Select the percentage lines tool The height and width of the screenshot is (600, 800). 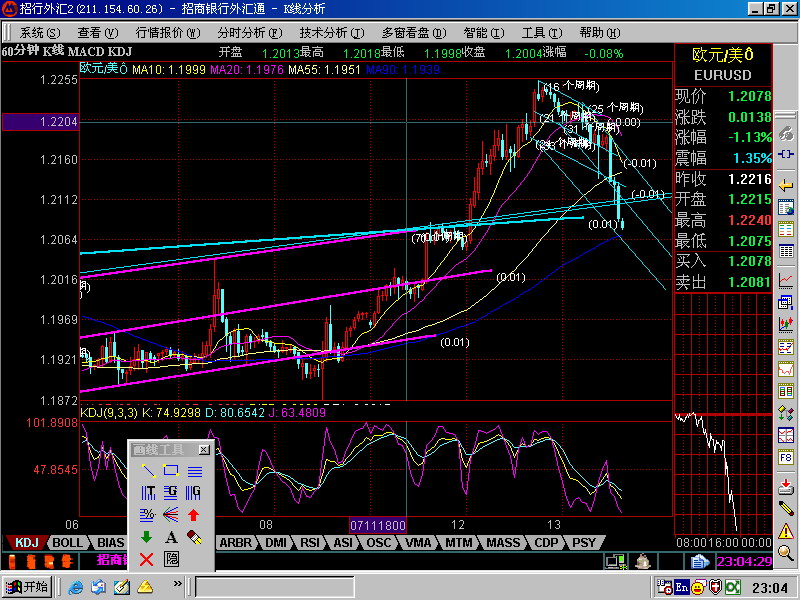coord(147,515)
